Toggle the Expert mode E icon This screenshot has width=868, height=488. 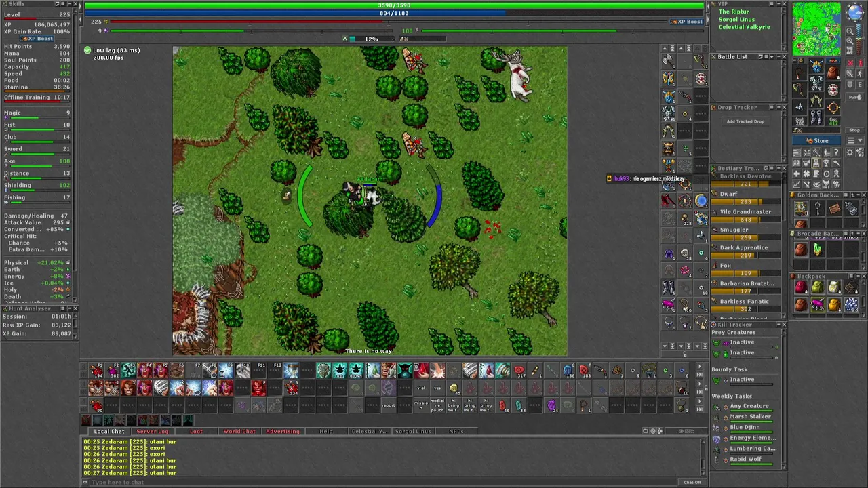(x=860, y=84)
